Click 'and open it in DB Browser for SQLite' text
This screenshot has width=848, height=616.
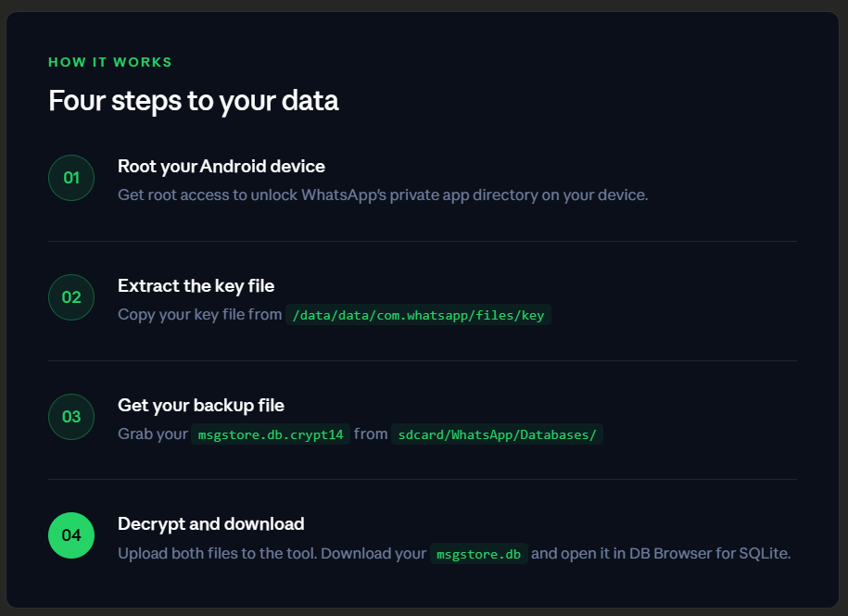(661, 553)
